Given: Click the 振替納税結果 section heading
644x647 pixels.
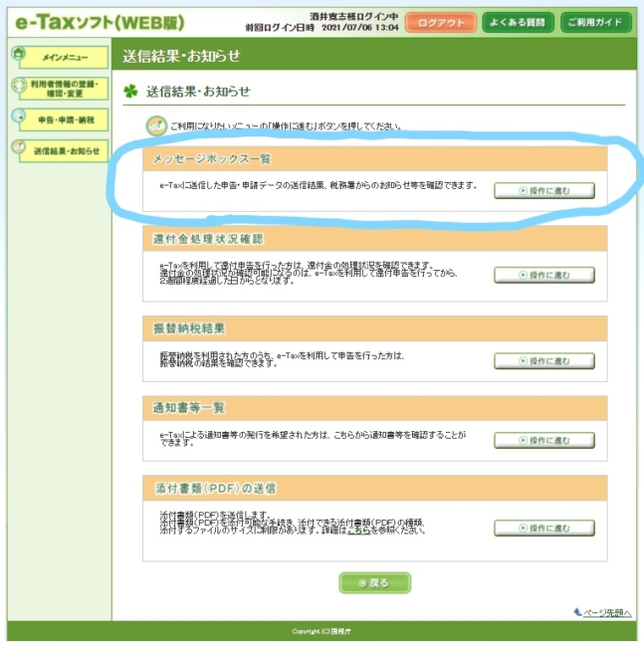Looking at the screenshot, I should [189, 328].
